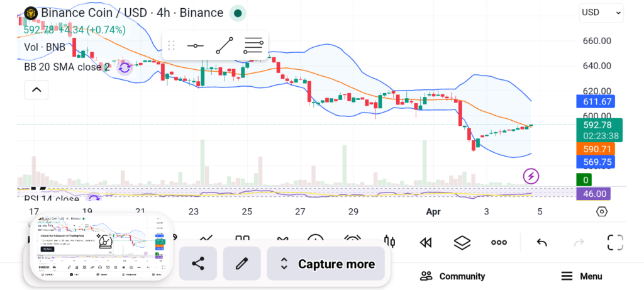644x290 pixels.
Task: Tap the Capture more button
Action: coord(328,264)
